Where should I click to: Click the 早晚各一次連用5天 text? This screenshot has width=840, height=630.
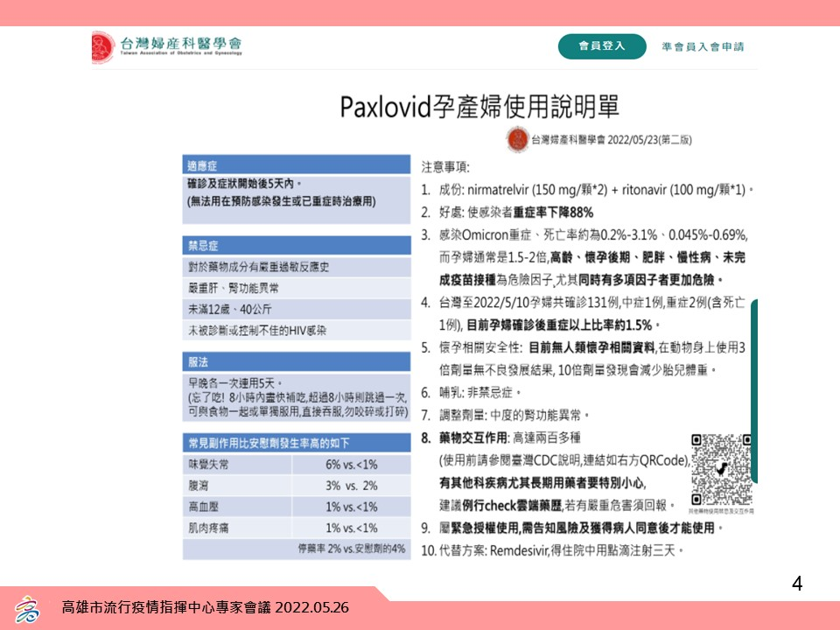[234, 383]
